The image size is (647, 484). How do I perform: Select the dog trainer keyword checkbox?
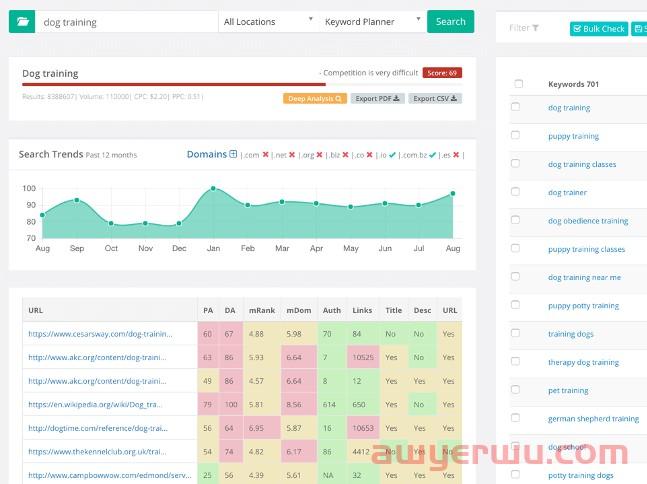[517, 191]
